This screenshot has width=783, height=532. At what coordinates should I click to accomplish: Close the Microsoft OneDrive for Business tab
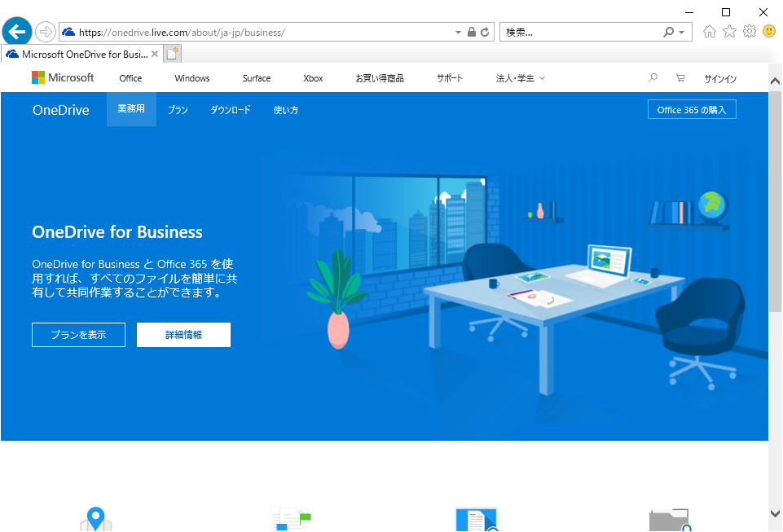point(155,54)
